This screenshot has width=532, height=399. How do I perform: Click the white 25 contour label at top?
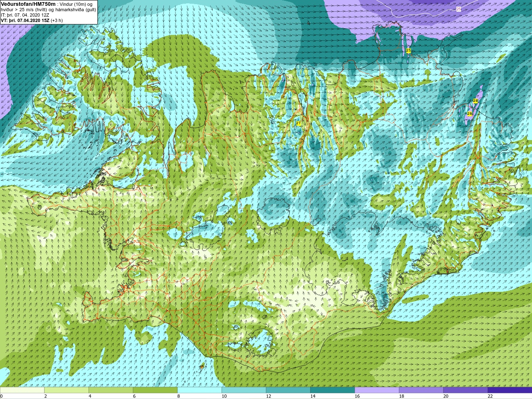(458, 9)
